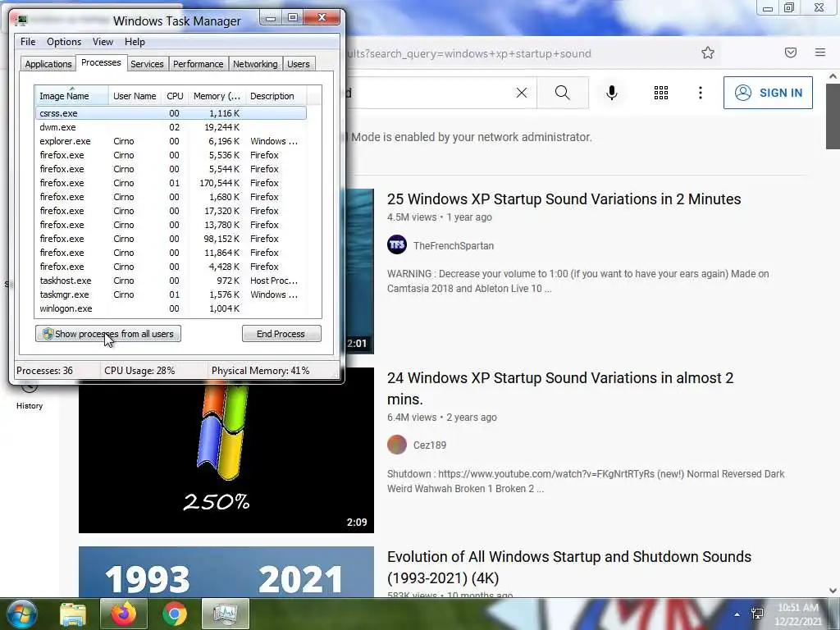The width and height of the screenshot is (840, 630).
Task: Click Firefox address bar URL
Action: pos(468,53)
